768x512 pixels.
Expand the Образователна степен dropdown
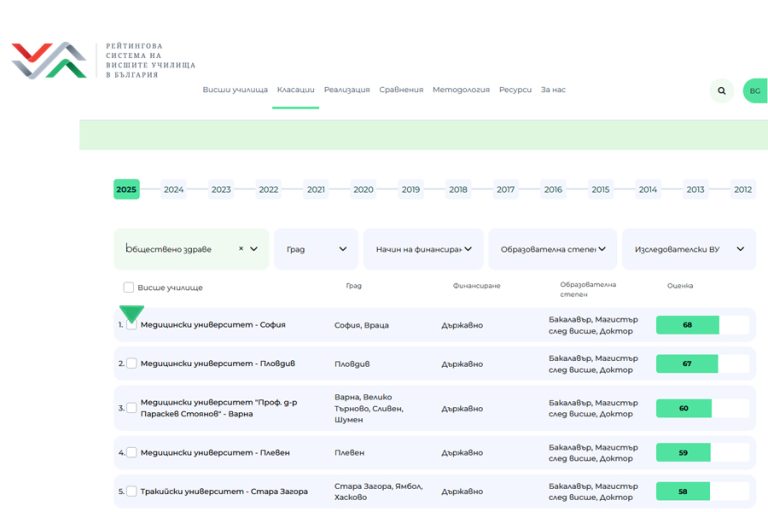(551, 249)
